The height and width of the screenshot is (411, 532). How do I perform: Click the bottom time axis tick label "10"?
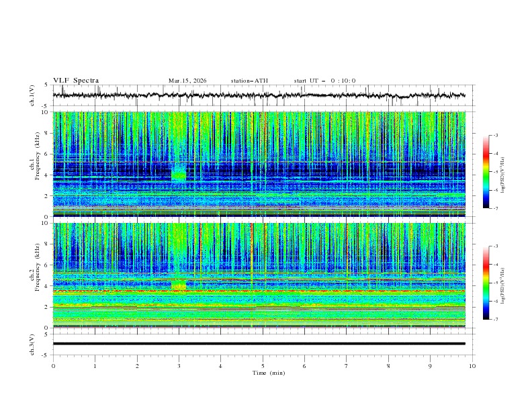(x=472, y=366)
